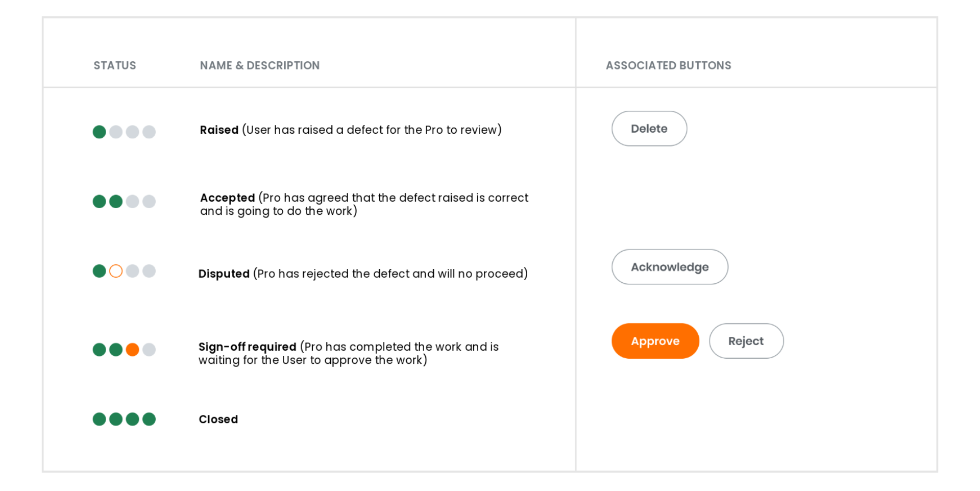This screenshot has height=491, width=980.
Task: Select the ASSOCIATED BUTTONS column header
Action: (x=669, y=65)
